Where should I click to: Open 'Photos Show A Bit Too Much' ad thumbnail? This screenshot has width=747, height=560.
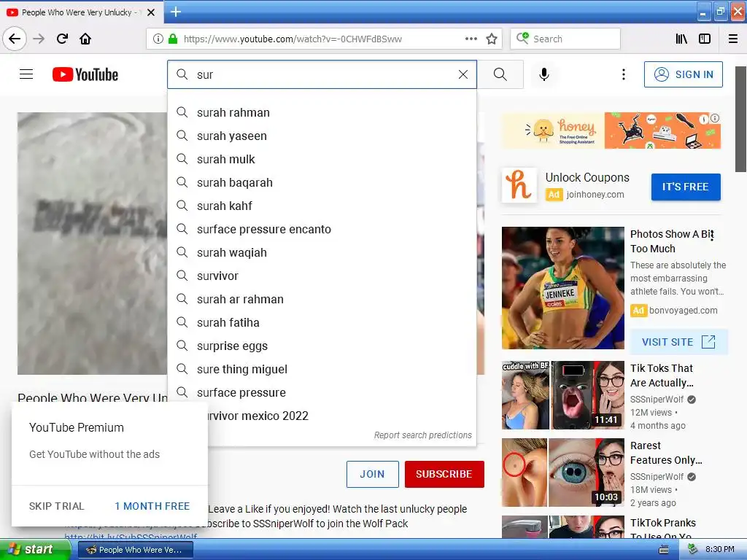[562, 287]
